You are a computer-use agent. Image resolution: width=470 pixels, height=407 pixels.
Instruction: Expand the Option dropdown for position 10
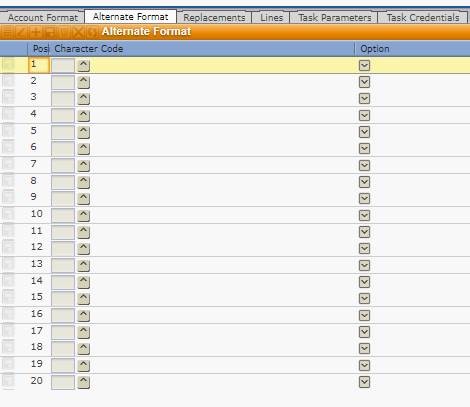pos(364,215)
